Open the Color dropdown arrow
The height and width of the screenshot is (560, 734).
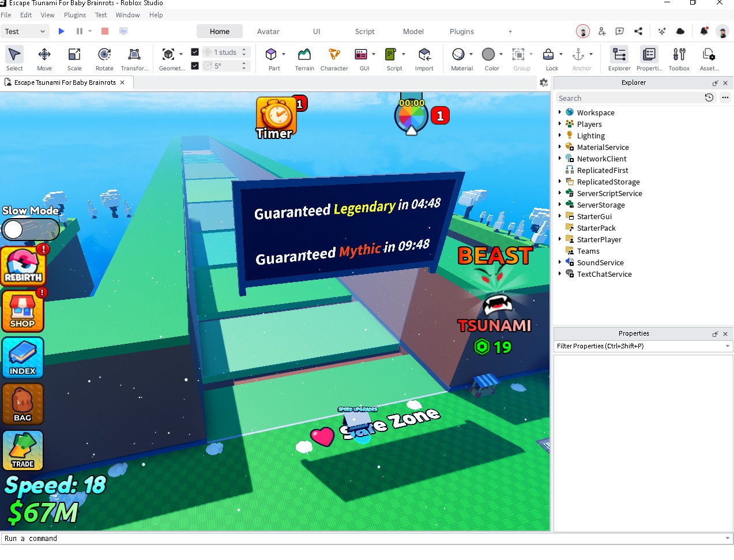click(501, 54)
